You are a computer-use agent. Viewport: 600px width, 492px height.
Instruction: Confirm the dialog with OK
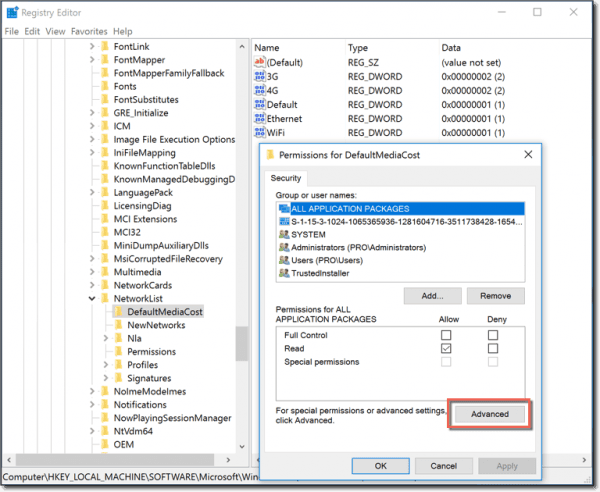click(380, 466)
